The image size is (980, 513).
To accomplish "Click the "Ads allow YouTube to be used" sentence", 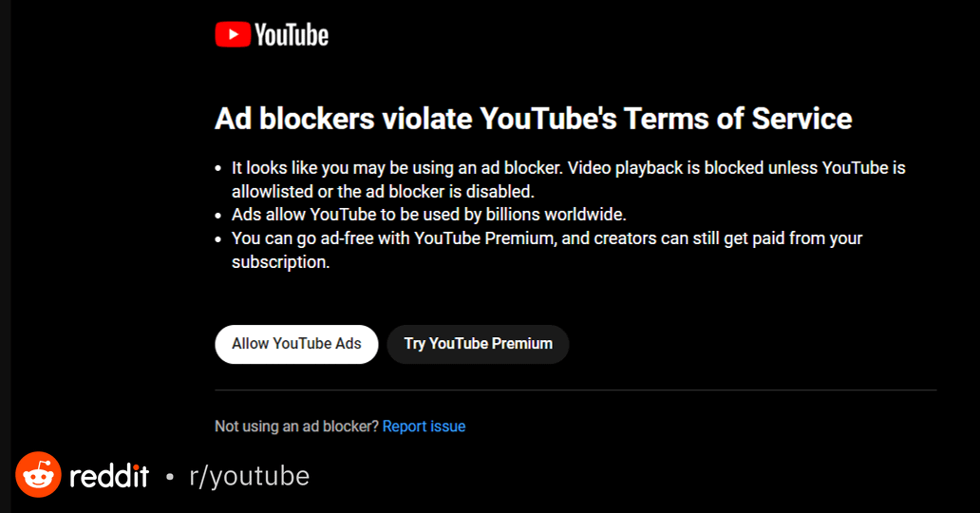I will point(428,214).
